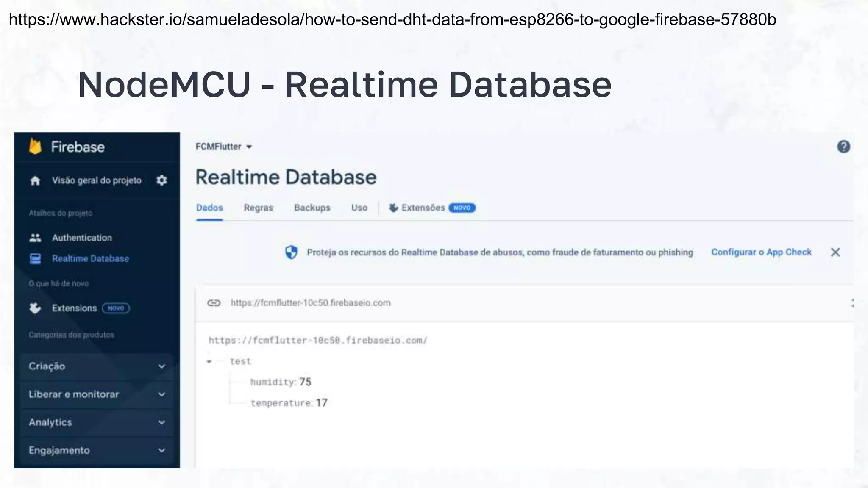The image size is (868, 488).
Task: Open Authentication in the sidebar
Action: coord(82,238)
